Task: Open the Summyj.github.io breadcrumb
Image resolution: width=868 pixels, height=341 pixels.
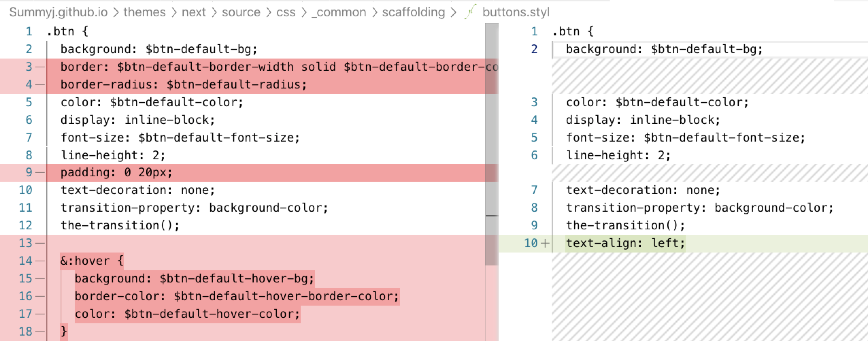Action: pos(58,12)
